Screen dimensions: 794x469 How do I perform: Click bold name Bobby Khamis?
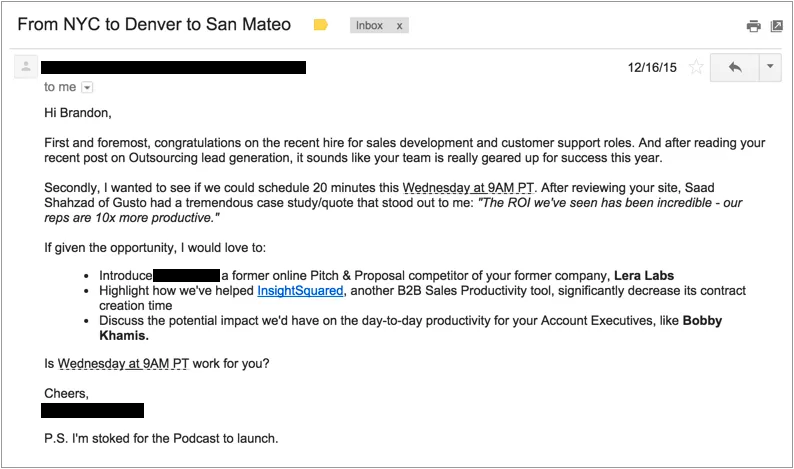tap(702, 321)
